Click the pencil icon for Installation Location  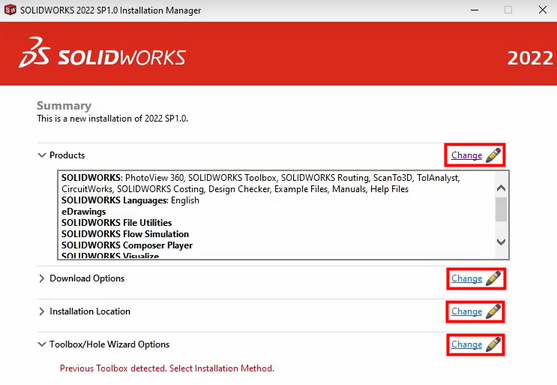[x=493, y=311]
